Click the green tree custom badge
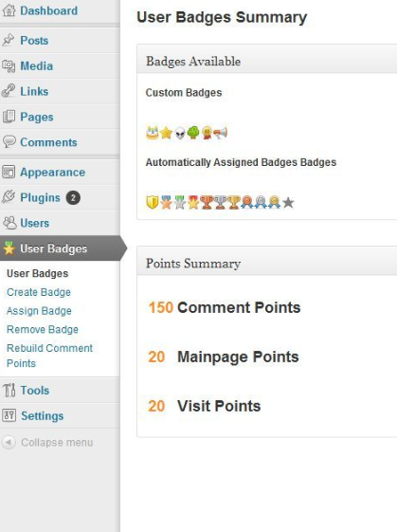Viewport: 397px width, 532px height. tap(193, 133)
